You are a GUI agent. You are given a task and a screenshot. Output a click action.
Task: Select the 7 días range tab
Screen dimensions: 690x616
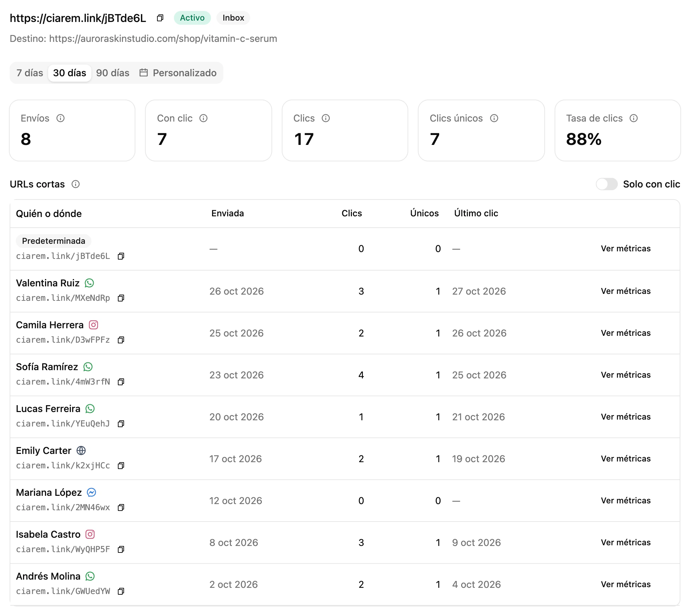click(x=30, y=73)
